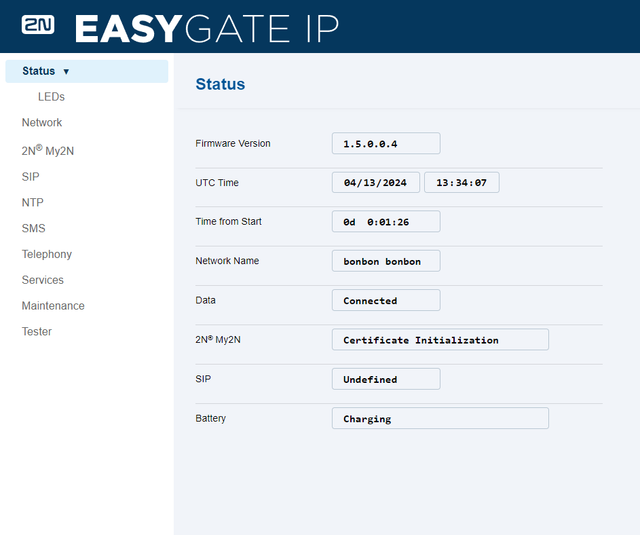The width and height of the screenshot is (640, 535).
Task: Click the SIP status row label
Action: (x=203, y=379)
